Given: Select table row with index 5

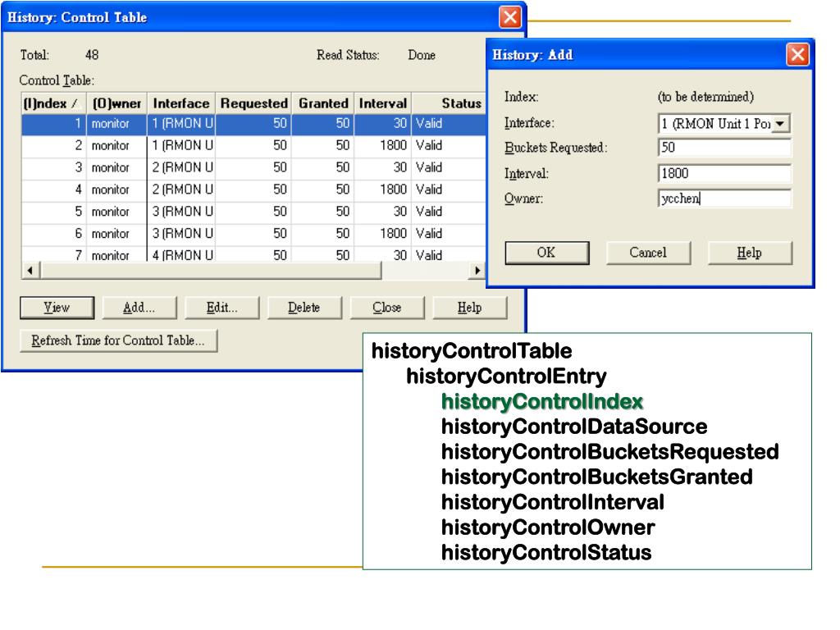Looking at the screenshot, I should pyautogui.click(x=253, y=212).
